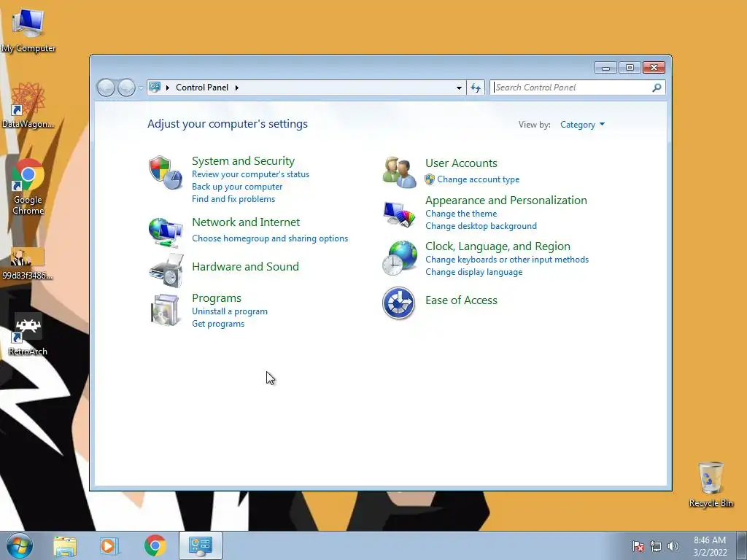This screenshot has width=747, height=560.
Task: Open the Windows Start menu
Action: [20, 545]
